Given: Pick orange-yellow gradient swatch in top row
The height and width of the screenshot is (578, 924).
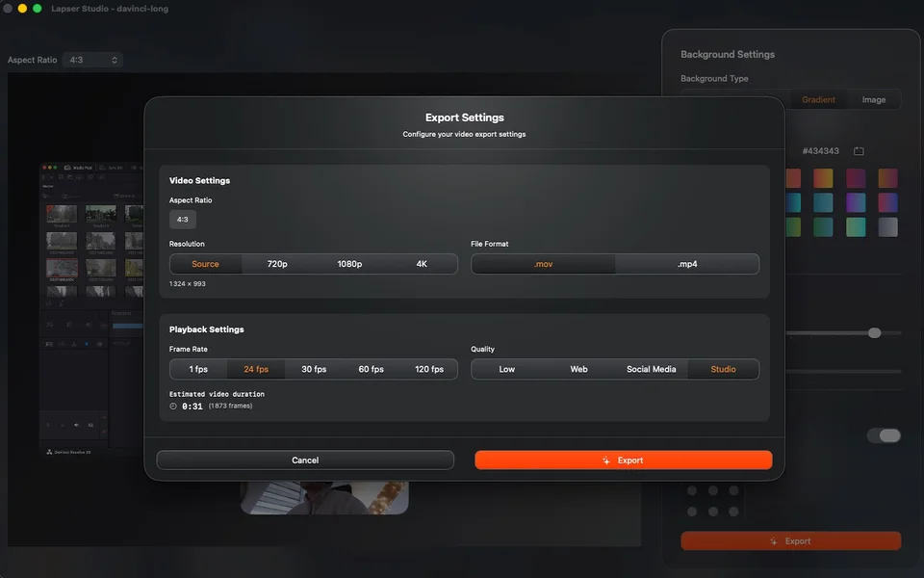Looking at the screenshot, I should tap(823, 178).
